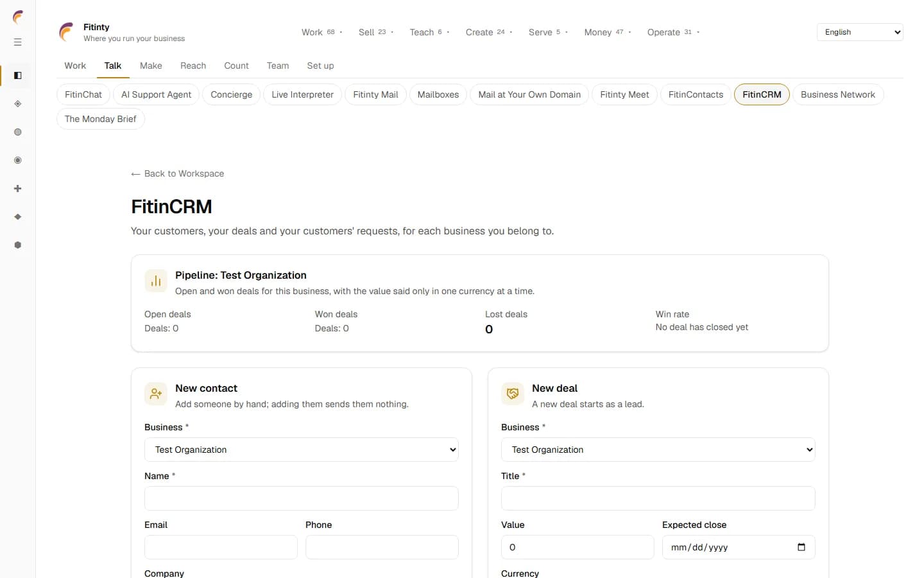Open The Monday Brief pill
Image resolution: width=924 pixels, height=578 pixels.
101,119
